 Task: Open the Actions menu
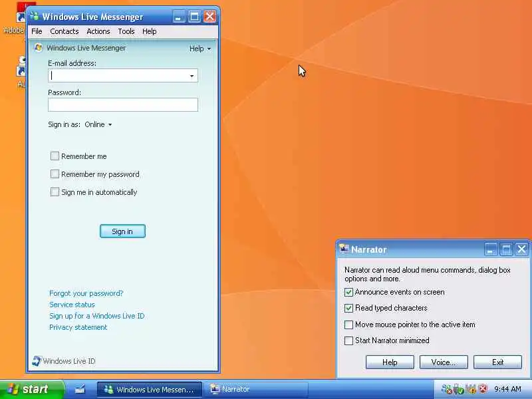98,31
